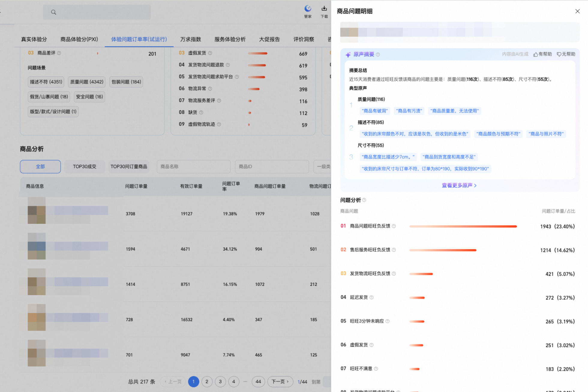Click the "商品颜色与预期不符" quote tag
Image resolution: width=588 pixels, height=392 pixels.
click(x=498, y=134)
